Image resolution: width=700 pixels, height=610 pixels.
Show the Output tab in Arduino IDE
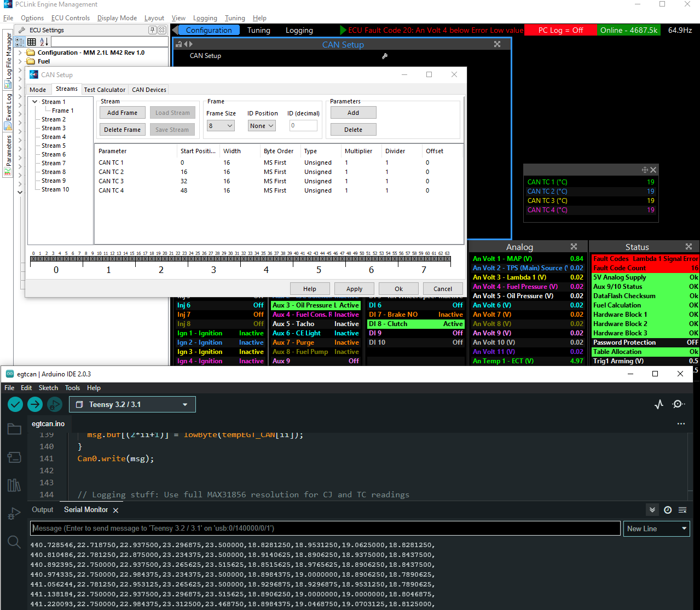point(43,509)
